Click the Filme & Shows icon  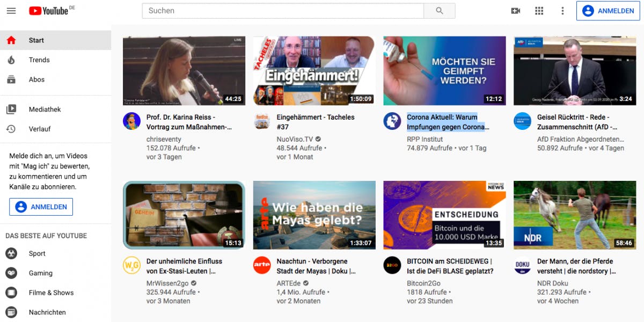tap(11, 292)
